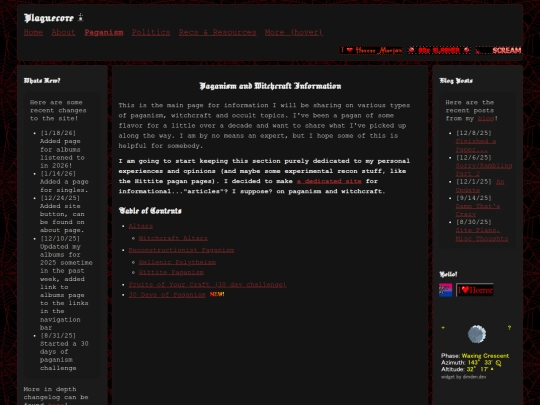The width and height of the screenshot is (540, 405).
Task: Go to the Home nav link
Action: pyautogui.click(x=33, y=32)
